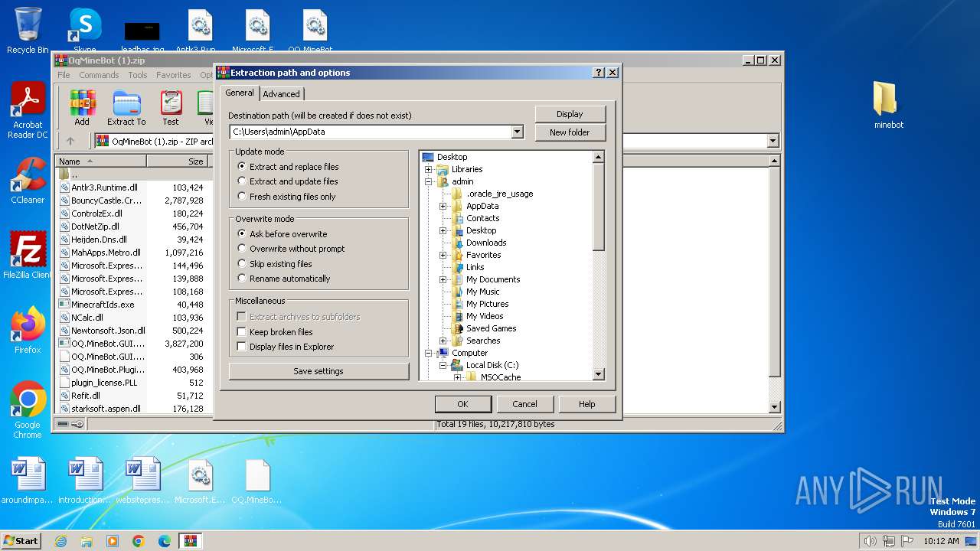The width and height of the screenshot is (980, 551).
Task: Enable Keep broken files checkbox
Action: (x=242, y=332)
